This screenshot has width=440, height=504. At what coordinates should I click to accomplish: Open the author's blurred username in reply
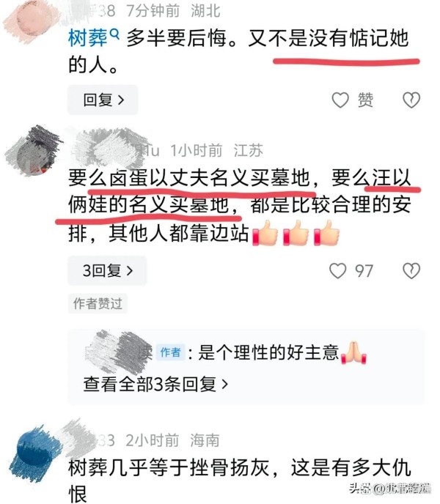pos(119,352)
